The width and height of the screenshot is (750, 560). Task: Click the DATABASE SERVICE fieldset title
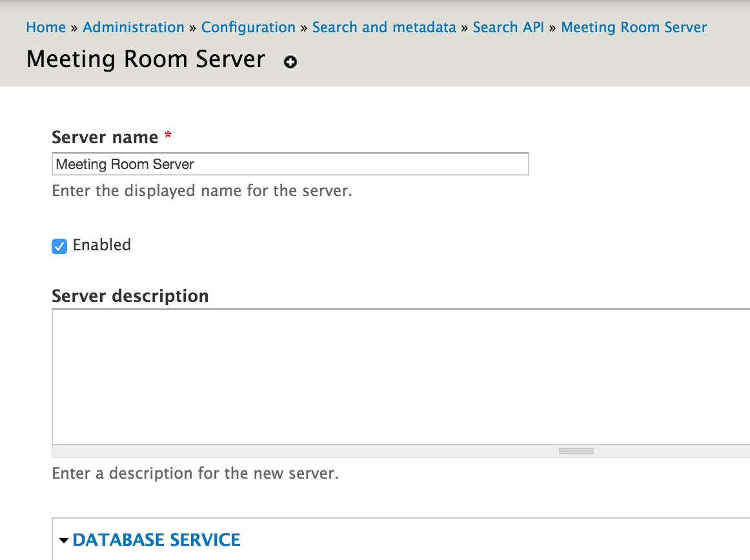click(156, 540)
